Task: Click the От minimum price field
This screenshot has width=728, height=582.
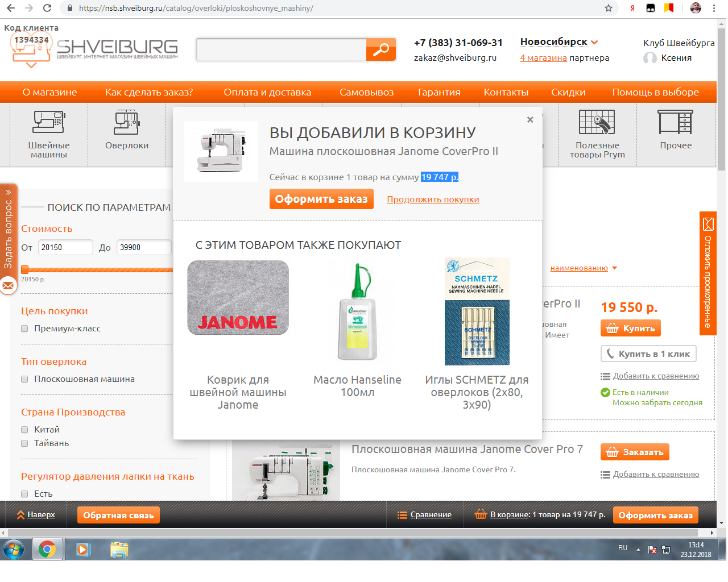Action: [65, 247]
